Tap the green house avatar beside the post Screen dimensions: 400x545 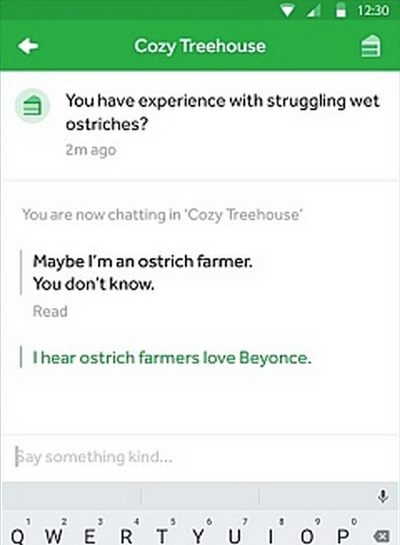click(32, 106)
